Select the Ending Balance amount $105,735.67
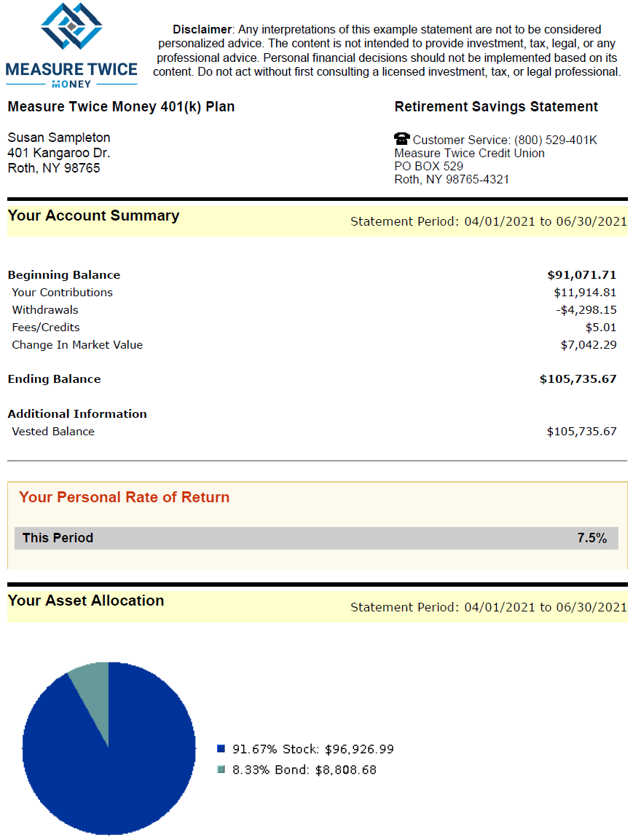The height and width of the screenshot is (840, 633). (578, 379)
